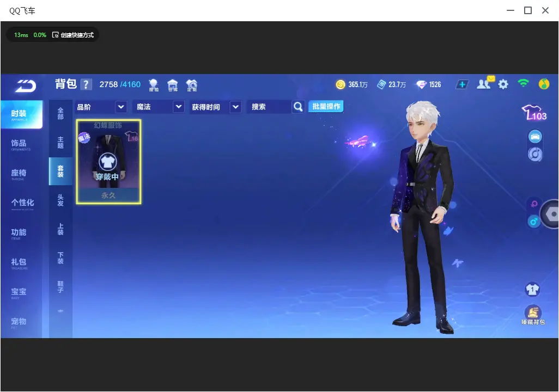Open outfit preset shirt icon number 1
This screenshot has height=392, width=559.
[532, 289]
